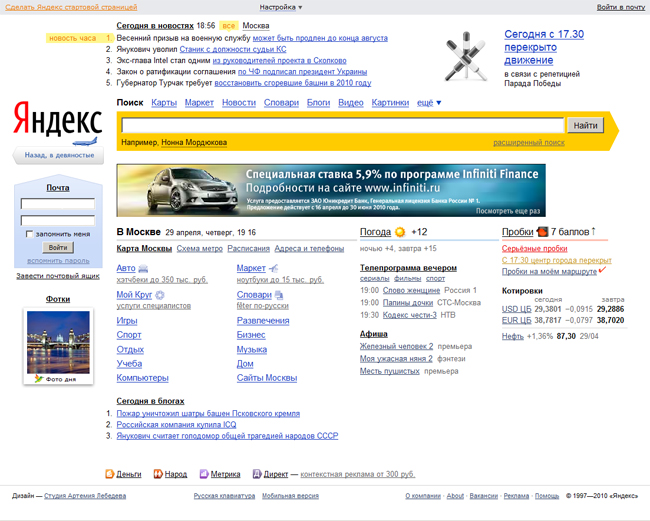
Task: Open USD ЦБ exchange rate link
Action: tap(516, 309)
